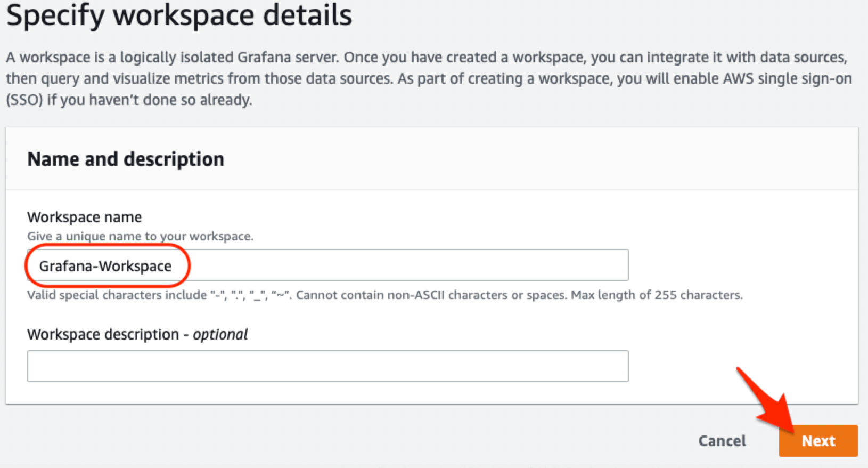
Task: Click the "Workspace name" field label
Action: coord(85,217)
